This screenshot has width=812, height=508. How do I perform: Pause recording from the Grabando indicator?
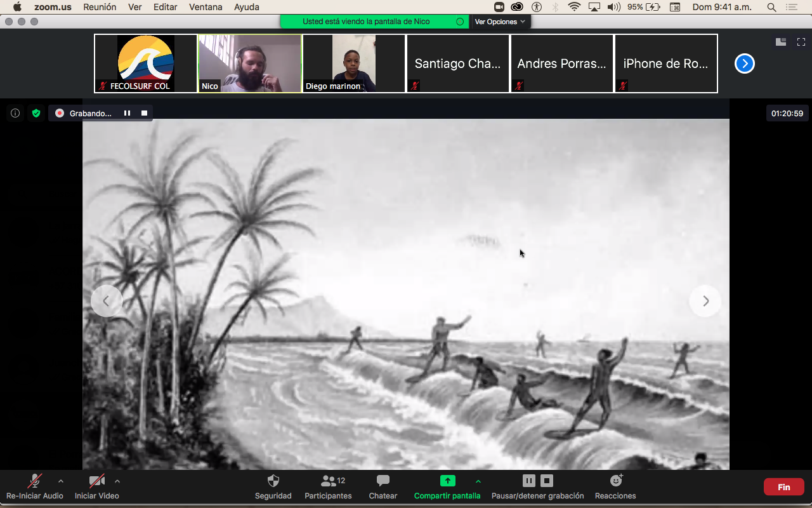pos(127,113)
